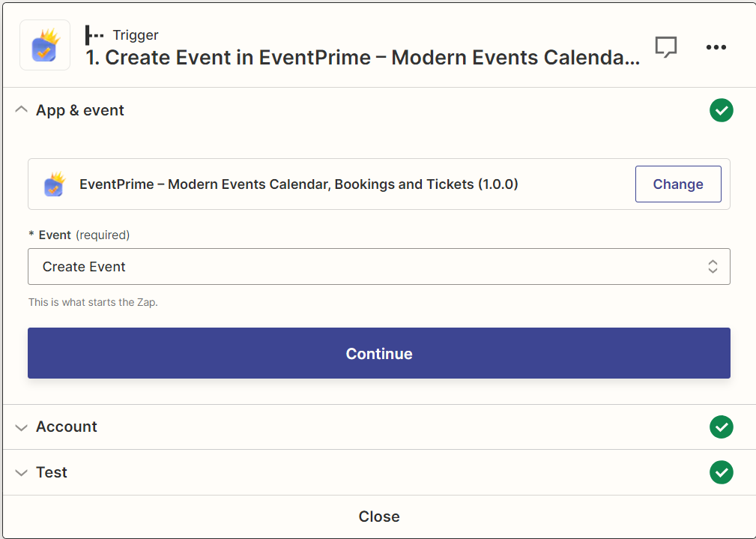Screen dimensions: 756x539
Task: Click green checkmark beside Account
Action: (x=721, y=427)
